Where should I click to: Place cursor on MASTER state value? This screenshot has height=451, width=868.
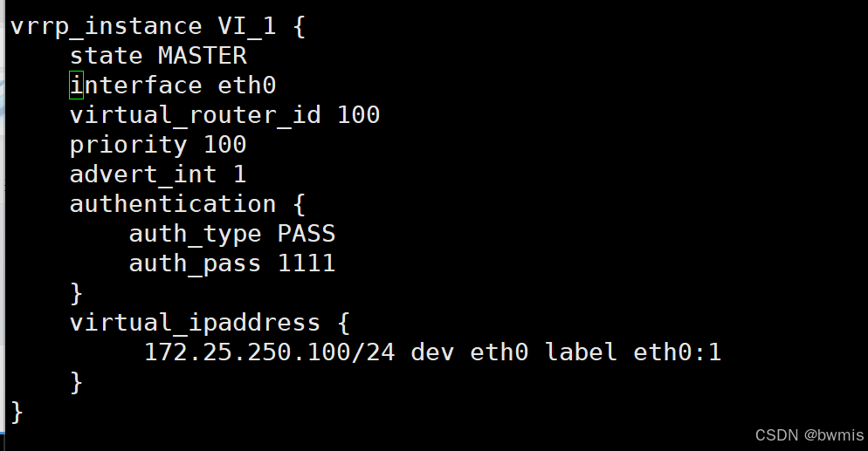pyautogui.click(x=202, y=56)
